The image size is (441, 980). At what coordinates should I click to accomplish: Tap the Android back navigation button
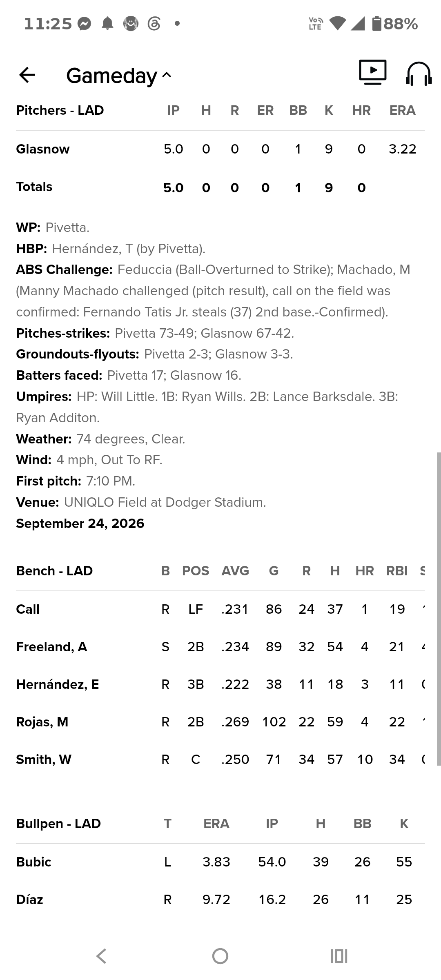click(x=101, y=956)
